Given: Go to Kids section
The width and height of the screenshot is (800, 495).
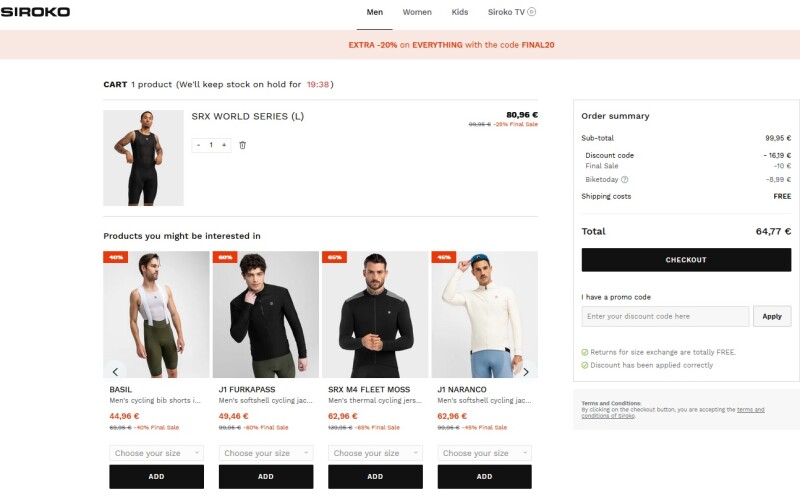Looking at the screenshot, I should [x=460, y=12].
